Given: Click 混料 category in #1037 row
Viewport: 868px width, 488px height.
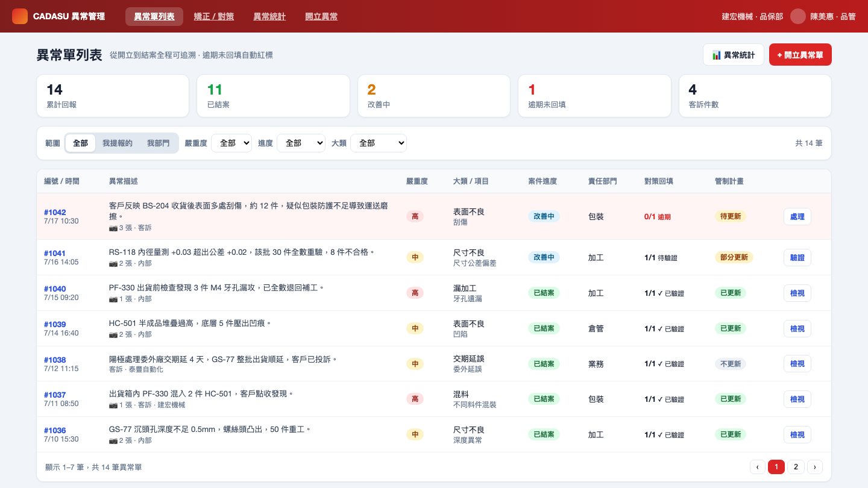Looking at the screenshot, I should pos(461,394).
